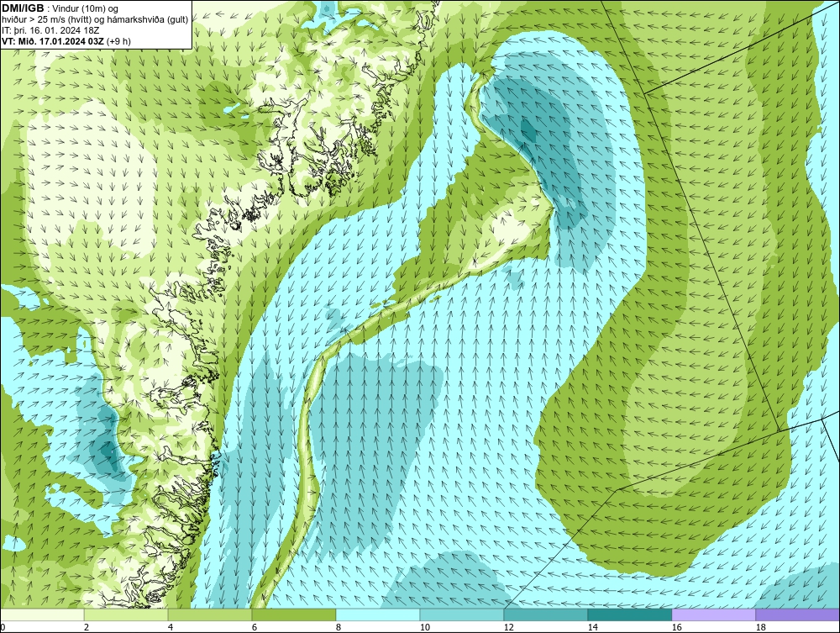
Task: Click the legend tick label '10'
Action: pyautogui.click(x=425, y=627)
